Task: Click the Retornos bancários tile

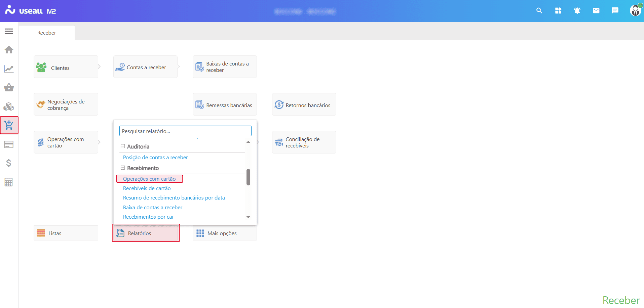Action: pos(304,105)
